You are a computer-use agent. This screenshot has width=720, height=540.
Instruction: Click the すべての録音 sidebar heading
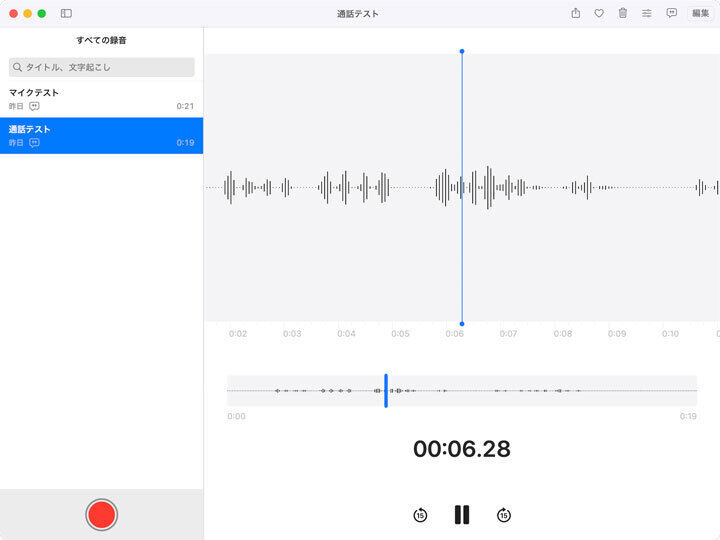click(101, 40)
